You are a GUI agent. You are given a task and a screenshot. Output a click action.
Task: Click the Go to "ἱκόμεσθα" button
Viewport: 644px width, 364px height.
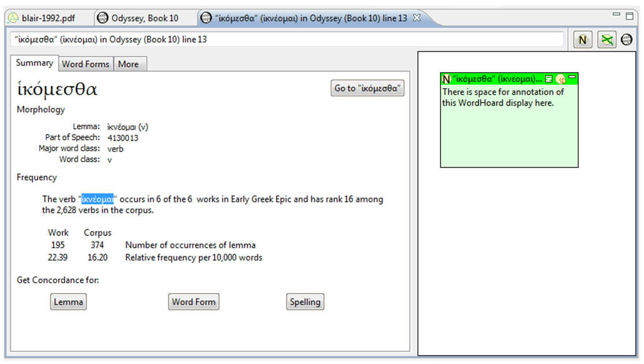click(368, 88)
